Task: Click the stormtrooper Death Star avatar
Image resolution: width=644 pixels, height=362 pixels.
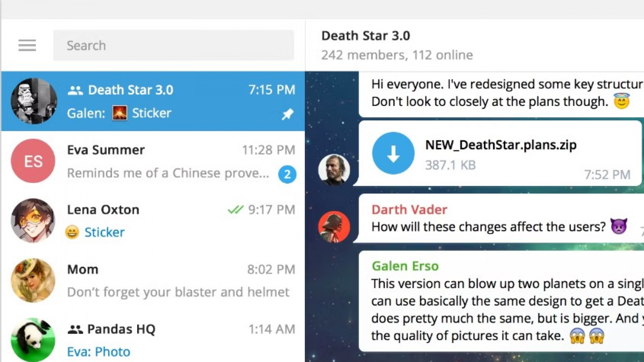Action: point(34,101)
